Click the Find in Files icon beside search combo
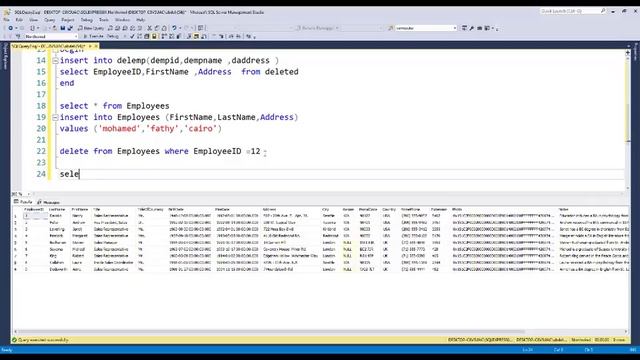This screenshot has height=360, width=640. pyautogui.click(x=390, y=28)
